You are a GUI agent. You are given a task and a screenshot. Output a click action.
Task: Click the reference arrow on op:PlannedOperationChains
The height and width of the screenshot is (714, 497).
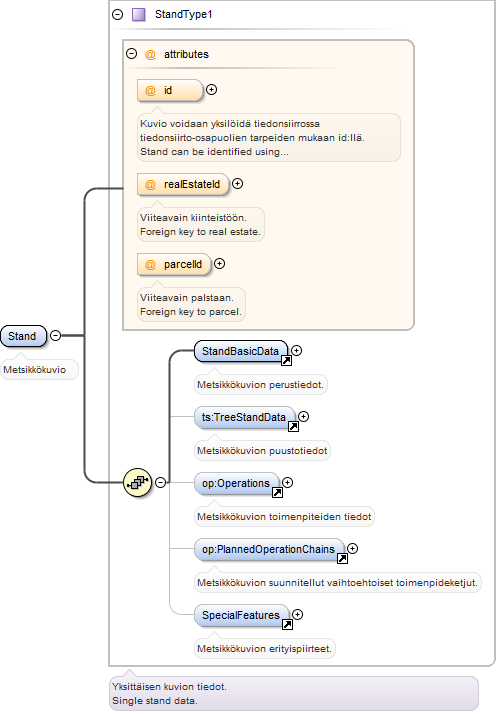(342, 559)
